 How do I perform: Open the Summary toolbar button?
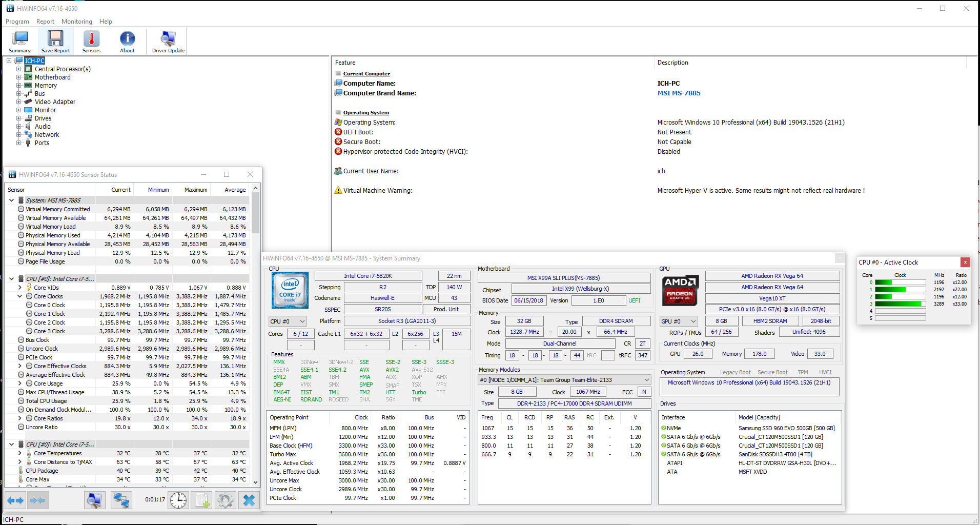point(20,42)
